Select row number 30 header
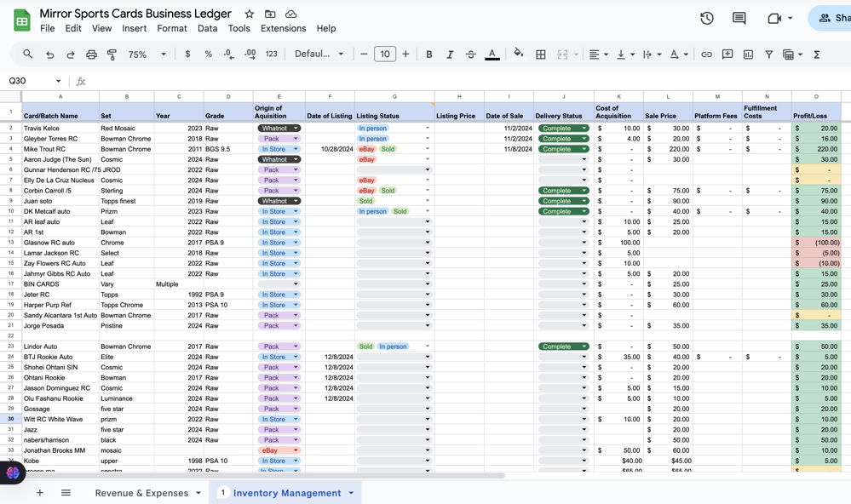Viewport: 851px width, 504px height. click(x=11, y=419)
